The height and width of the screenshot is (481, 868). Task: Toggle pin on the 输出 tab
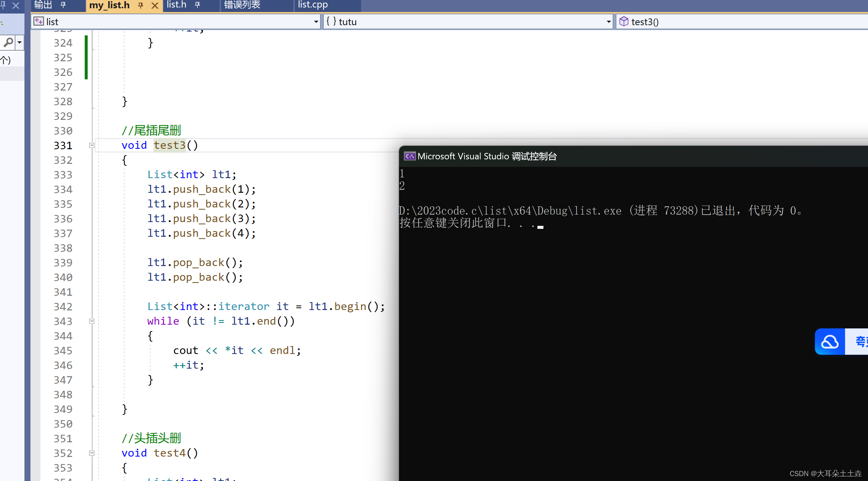pyautogui.click(x=63, y=5)
